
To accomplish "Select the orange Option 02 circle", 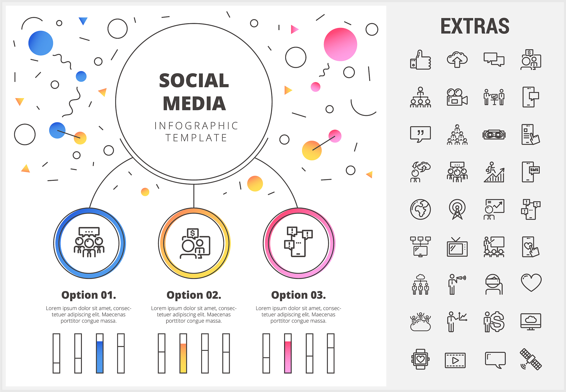I will click(x=194, y=243).
